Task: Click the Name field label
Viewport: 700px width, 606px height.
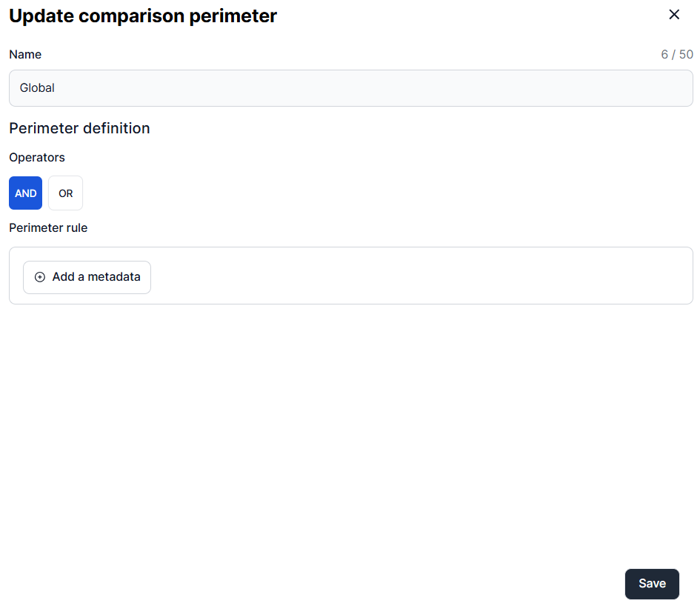Action: pyautogui.click(x=25, y=55)
